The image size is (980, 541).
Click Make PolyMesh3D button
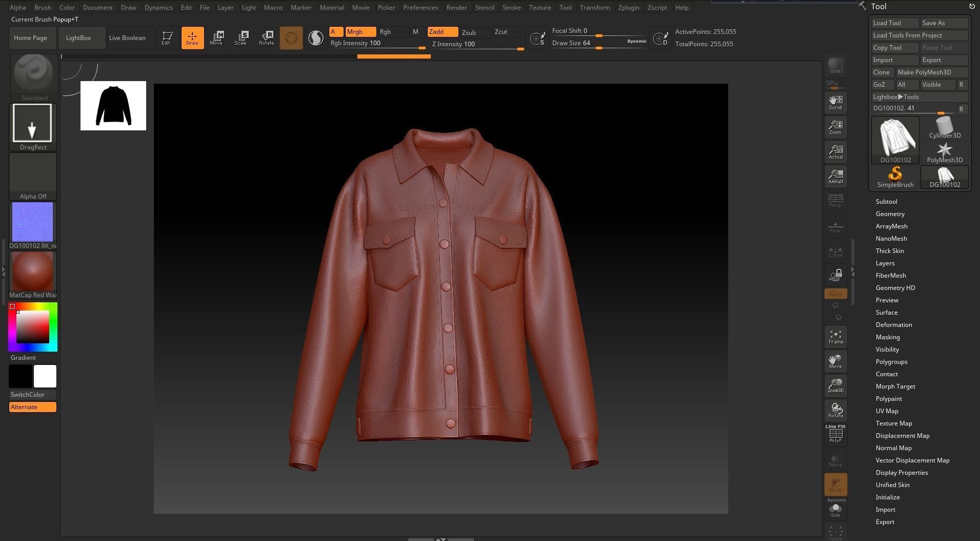tap(932, 72)
